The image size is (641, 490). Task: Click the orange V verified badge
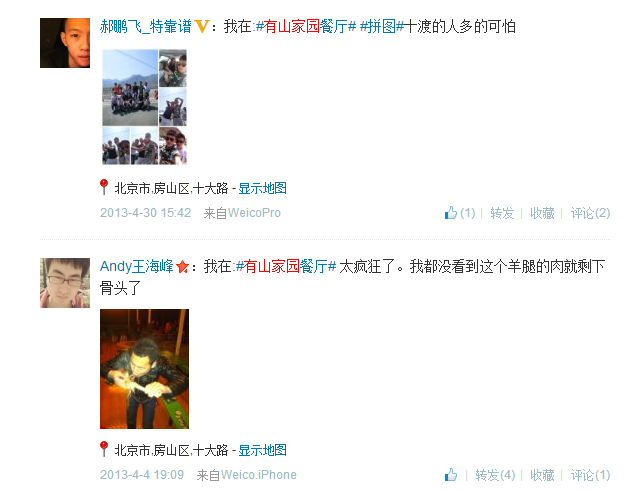tap(202, 27)
